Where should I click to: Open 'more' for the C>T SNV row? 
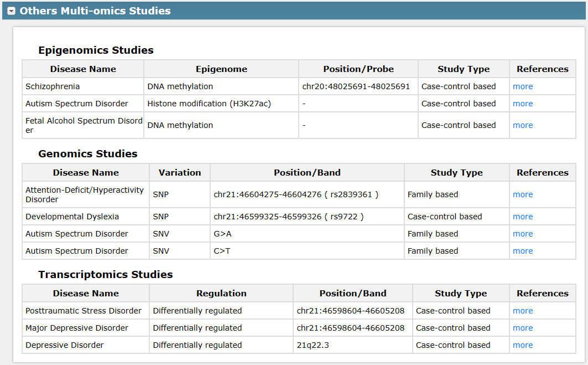coord(522,251)
